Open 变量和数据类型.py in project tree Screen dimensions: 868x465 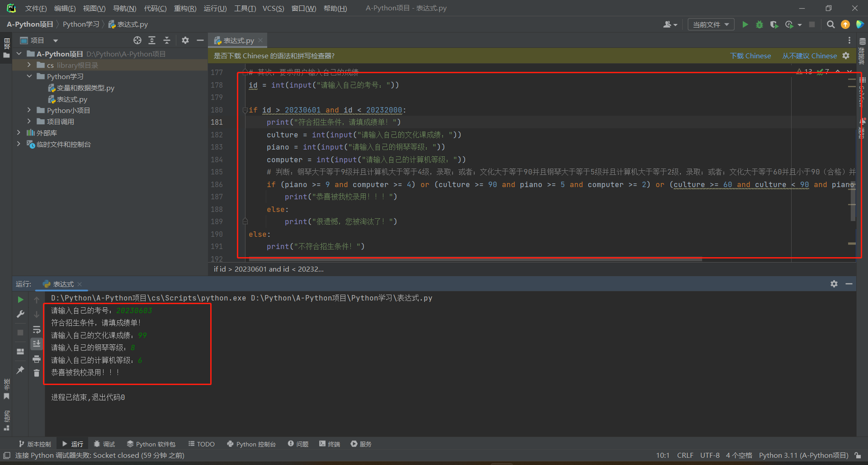pyautogui.click(x=85, y=88)
